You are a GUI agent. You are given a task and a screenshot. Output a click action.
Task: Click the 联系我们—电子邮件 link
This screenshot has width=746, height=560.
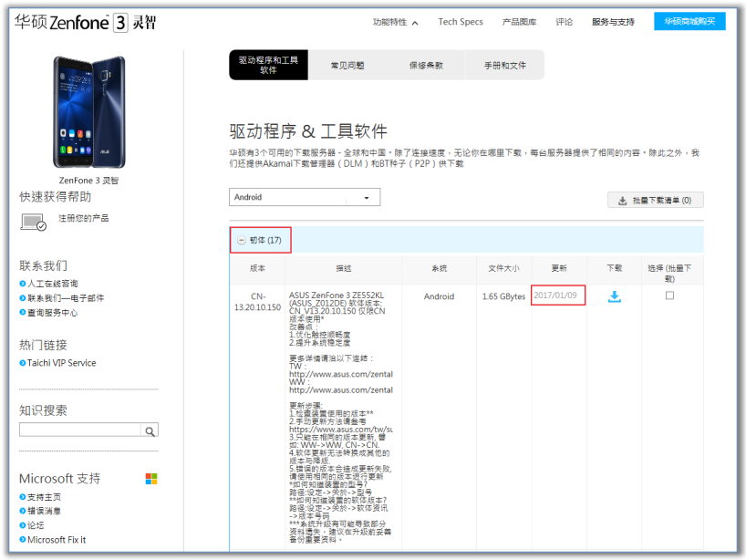[66, 298]
